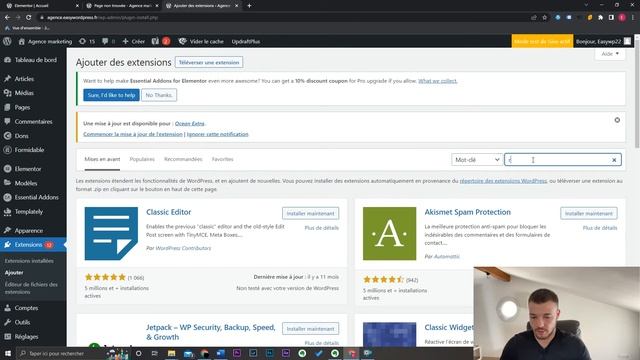640x360 pixels.
Task: Open the Mot-clé search type dropdown
Action: [476, 160]
